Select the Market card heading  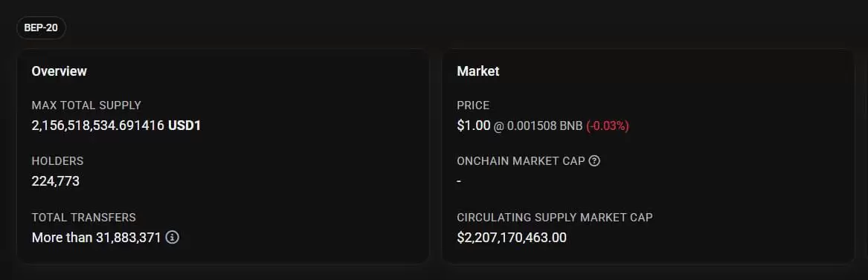tap(478, 71)
